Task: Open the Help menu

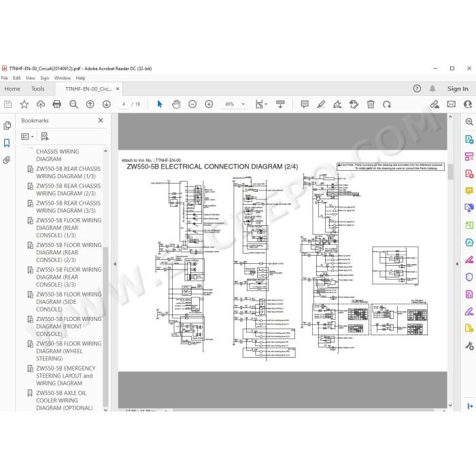Action: tap(80, 78)
